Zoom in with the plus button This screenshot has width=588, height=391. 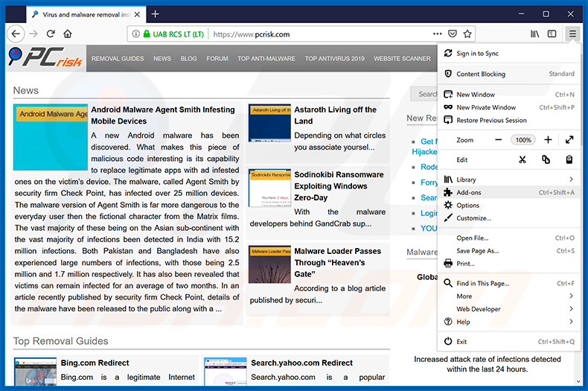tap(548, 140)
